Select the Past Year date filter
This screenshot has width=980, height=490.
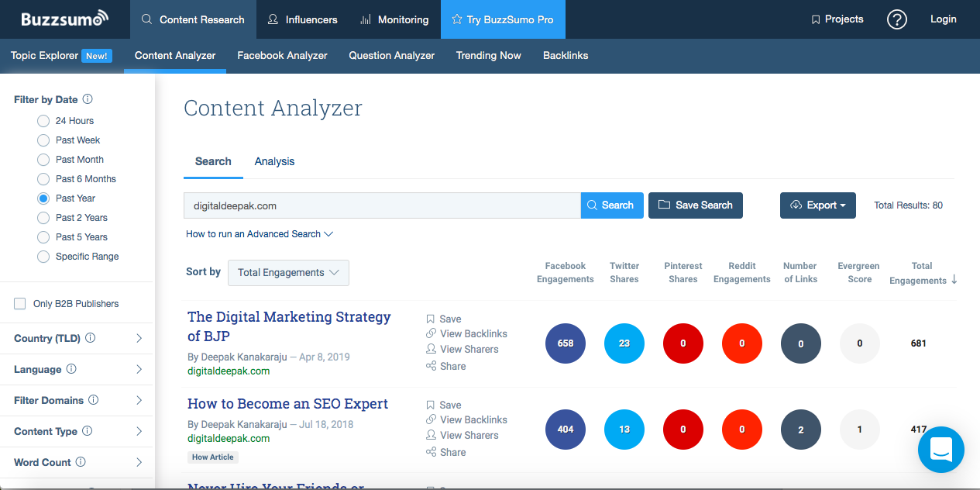[43, 198]
